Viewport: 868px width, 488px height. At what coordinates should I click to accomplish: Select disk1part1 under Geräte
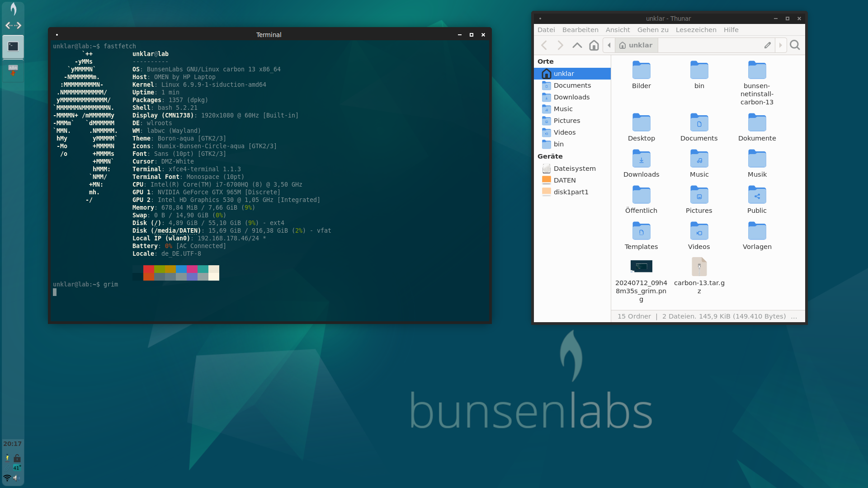pos(572,192)
